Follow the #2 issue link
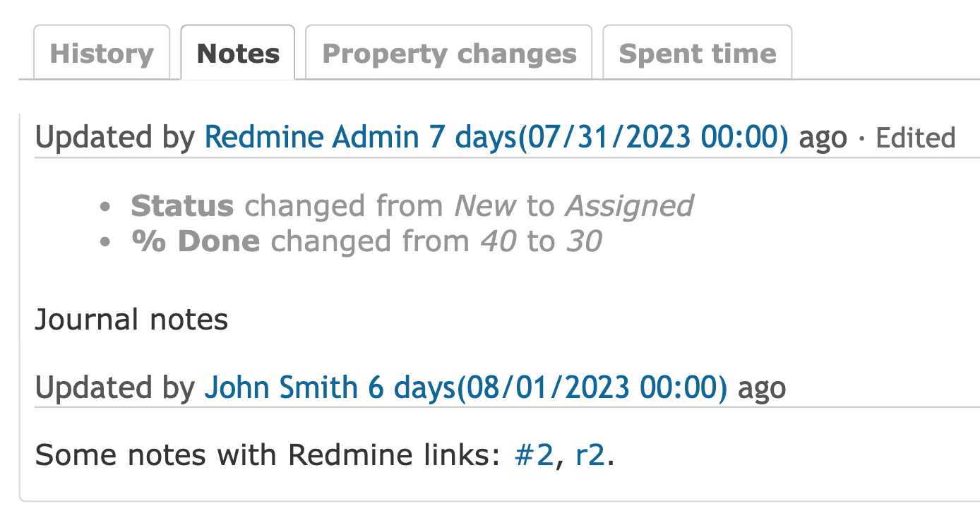 (x=534, y=455)
